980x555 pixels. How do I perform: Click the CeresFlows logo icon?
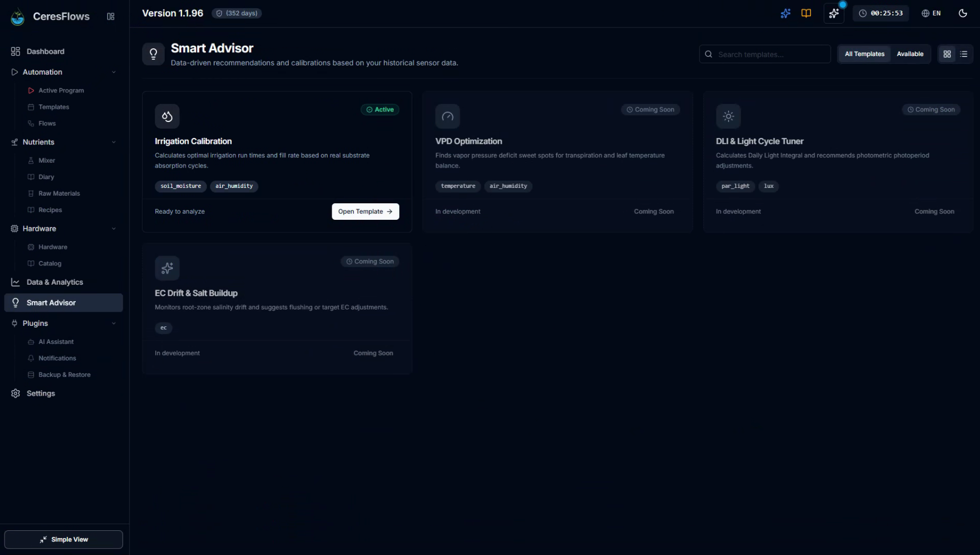(18, 17)
